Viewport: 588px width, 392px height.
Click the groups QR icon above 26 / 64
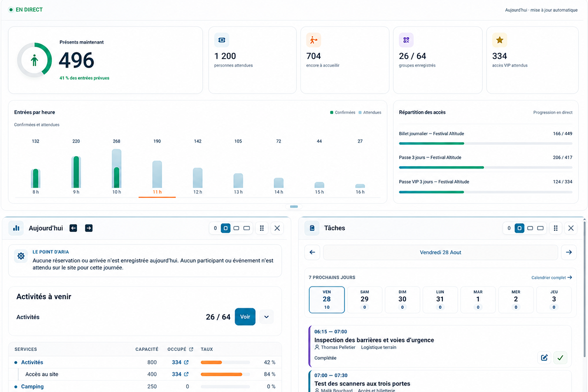(x=406, y=40)
